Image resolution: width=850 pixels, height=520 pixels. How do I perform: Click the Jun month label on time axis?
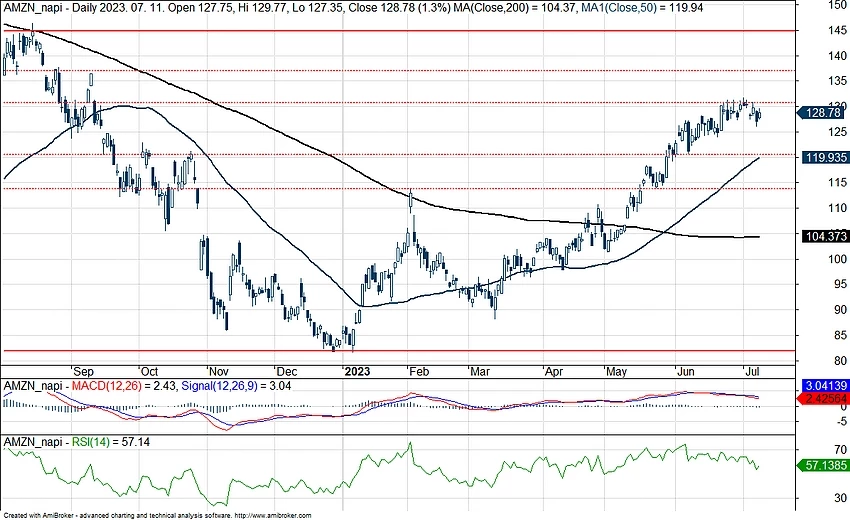click(686, 371)
